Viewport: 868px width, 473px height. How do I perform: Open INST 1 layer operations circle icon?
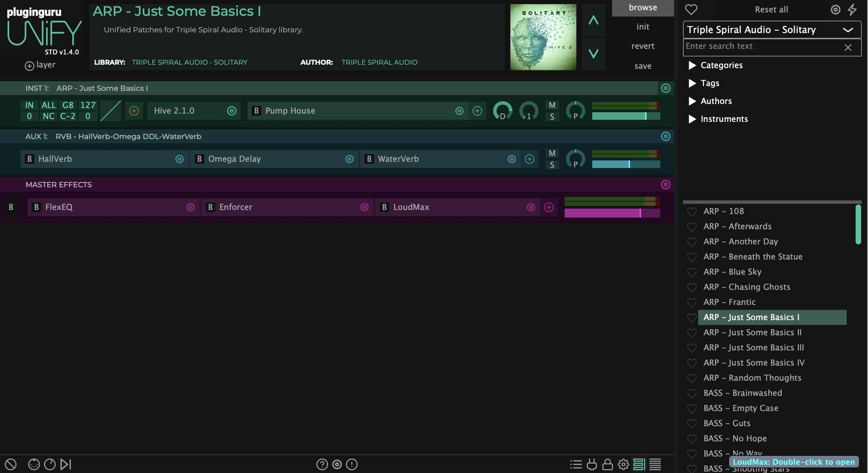665,88
